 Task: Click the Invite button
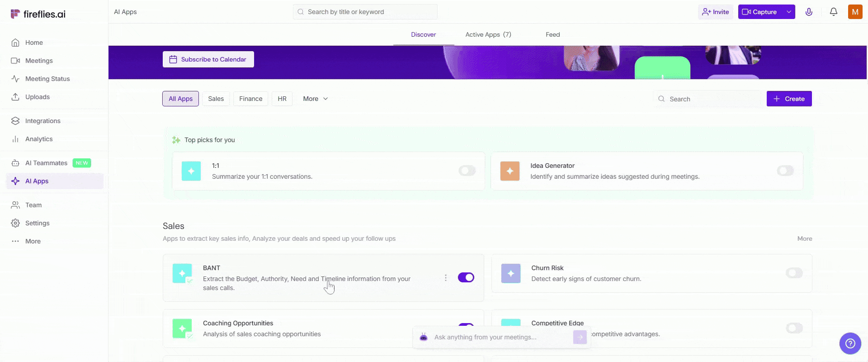[x=716, y=12]
